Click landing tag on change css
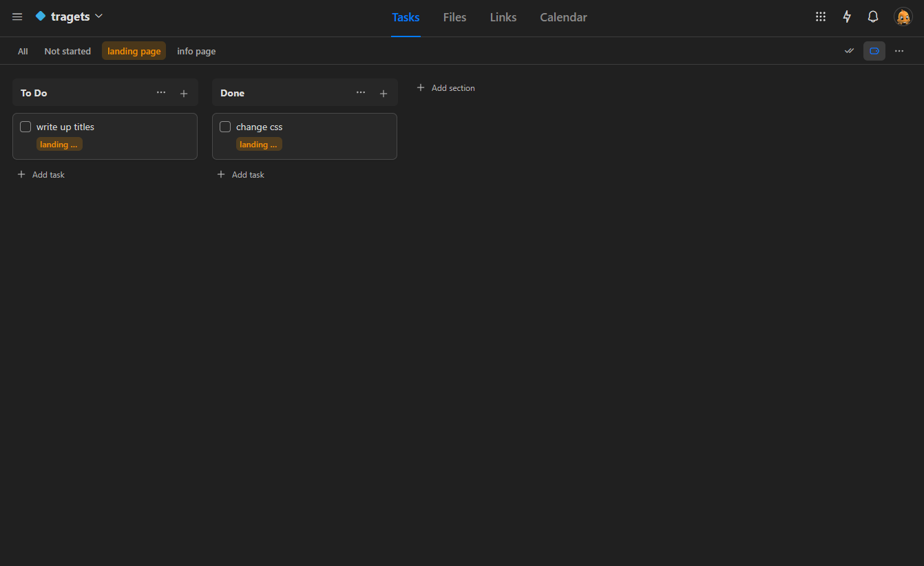Screen dimensions: 924x566 tap(259, 145)
